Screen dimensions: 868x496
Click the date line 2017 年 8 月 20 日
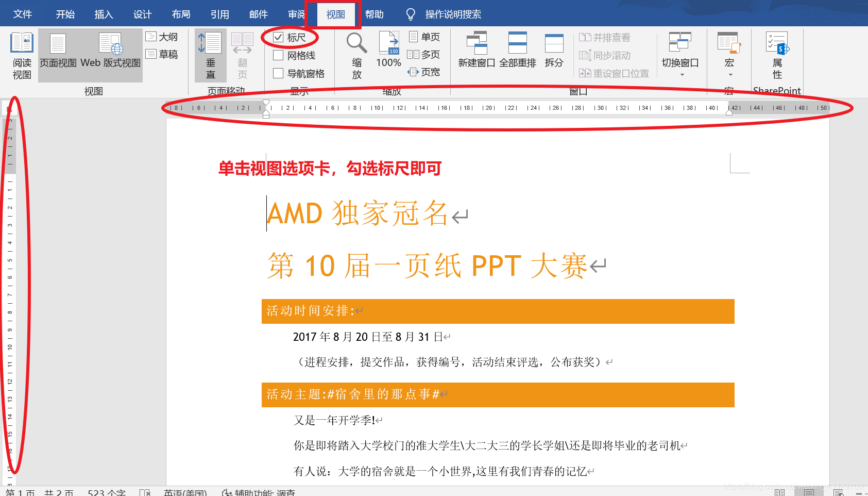[x=368, y=337]
